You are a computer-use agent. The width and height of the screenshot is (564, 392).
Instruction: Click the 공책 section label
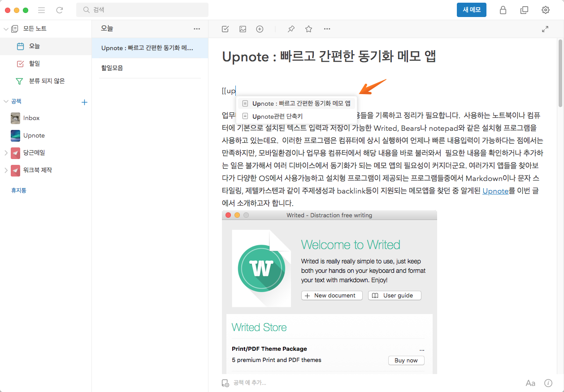(16, 102)
